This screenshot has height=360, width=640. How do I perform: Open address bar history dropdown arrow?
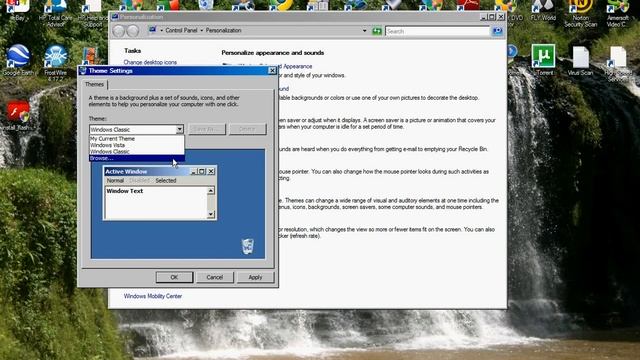364,31
